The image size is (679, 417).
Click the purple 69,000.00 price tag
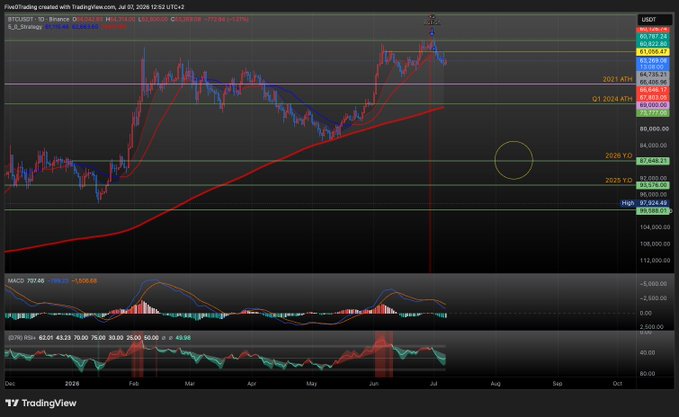[653, 105]
